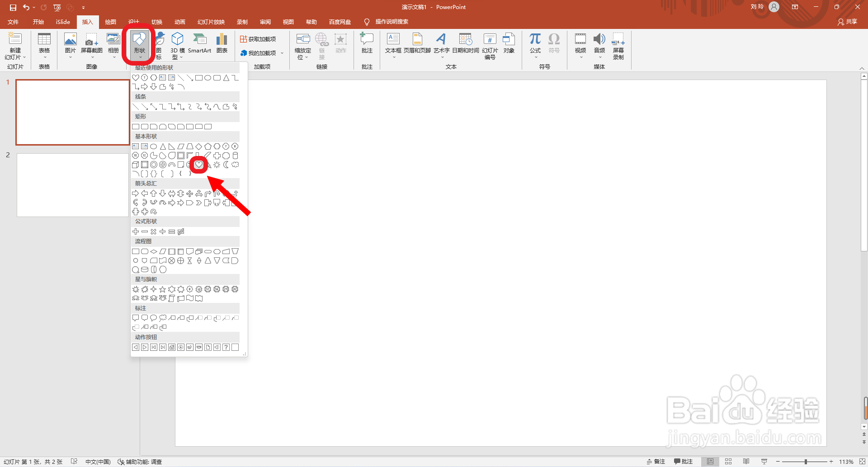Select the multiply sign equation shape
This screenshot has height=467, width=868.
(154, 231)
